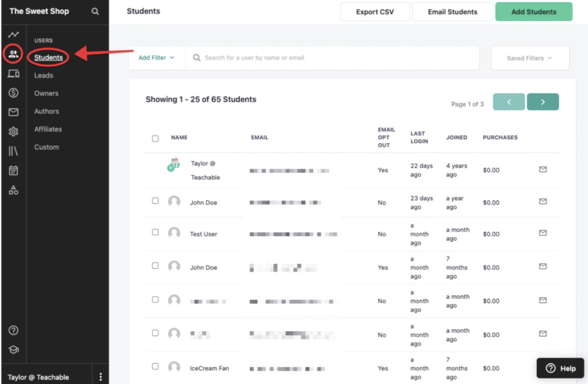Open the search icon beside The Sweet Shop
The height and width of the screenshot is (384, 588).
pos(95,11)
